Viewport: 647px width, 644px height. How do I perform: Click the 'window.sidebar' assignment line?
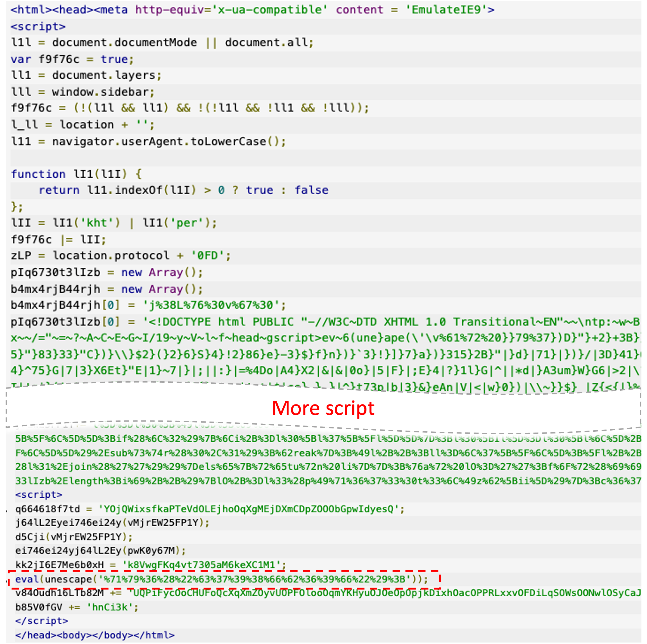click(82, 92)
